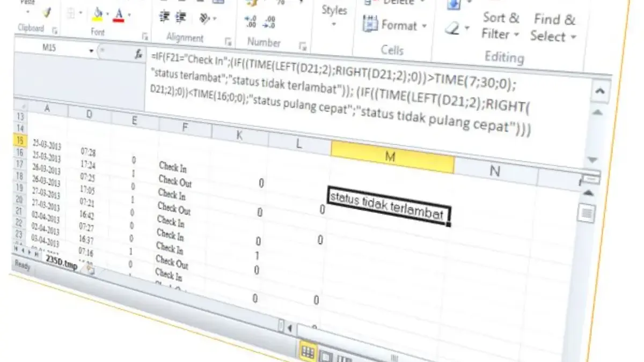Open the Format menu in Cells

click(395, 25)
